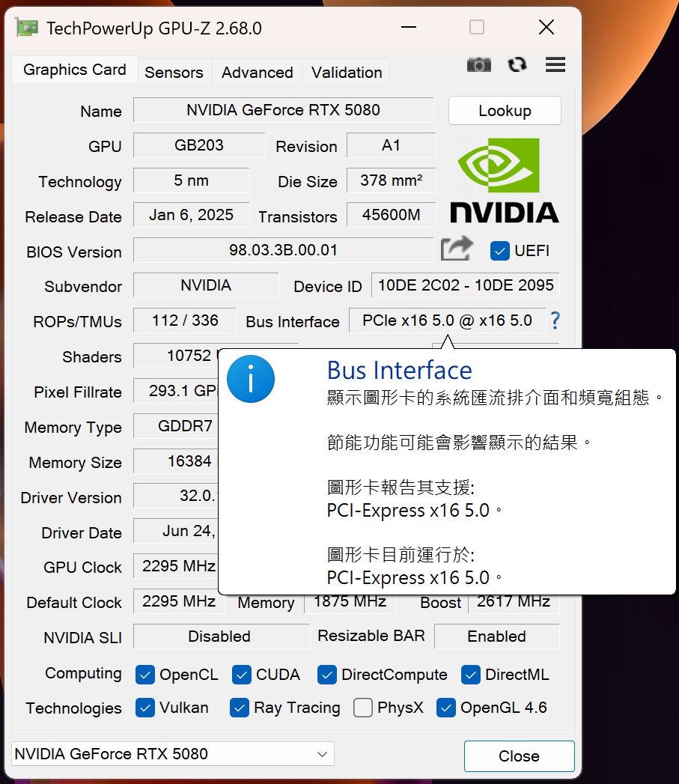679x784 pixels.
Task: Select the Graphics Card tab
Action: coord(75,70)
